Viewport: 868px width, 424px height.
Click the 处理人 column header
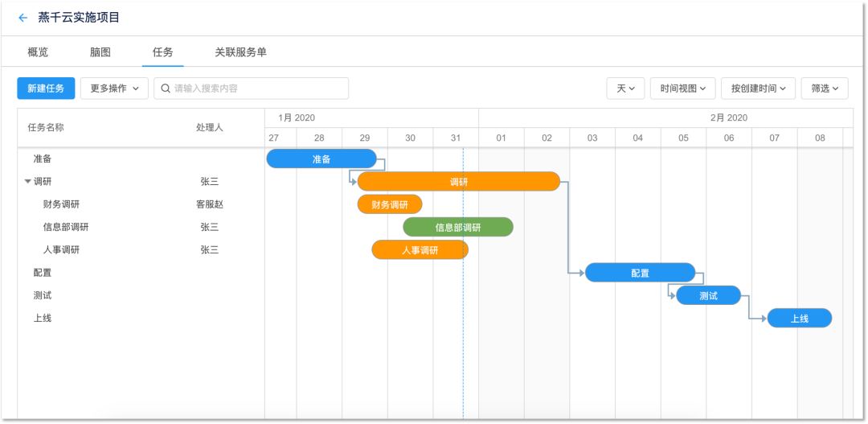(x=209, y=127)
